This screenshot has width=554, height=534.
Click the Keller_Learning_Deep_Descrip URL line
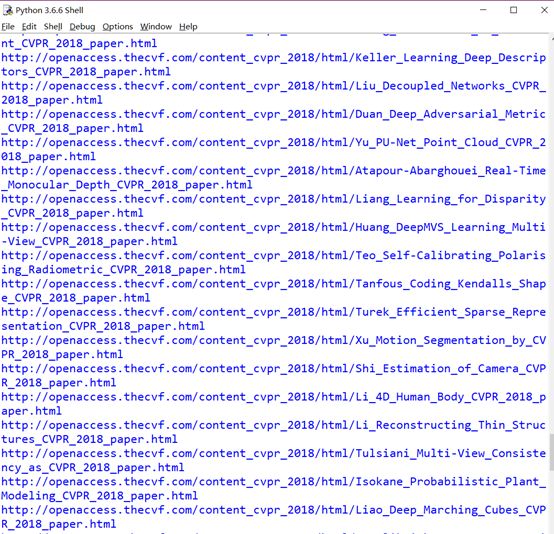tap(273, 58)
